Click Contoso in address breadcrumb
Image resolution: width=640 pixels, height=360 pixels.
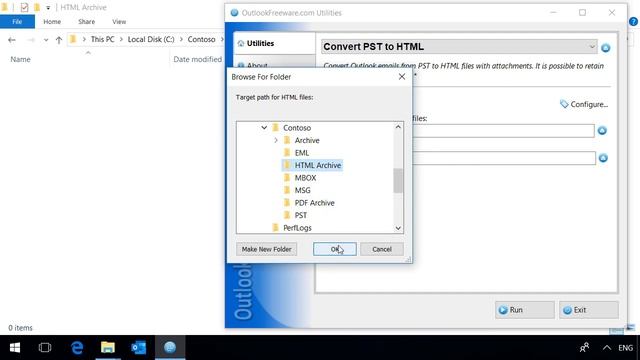[x=201, y=39]
